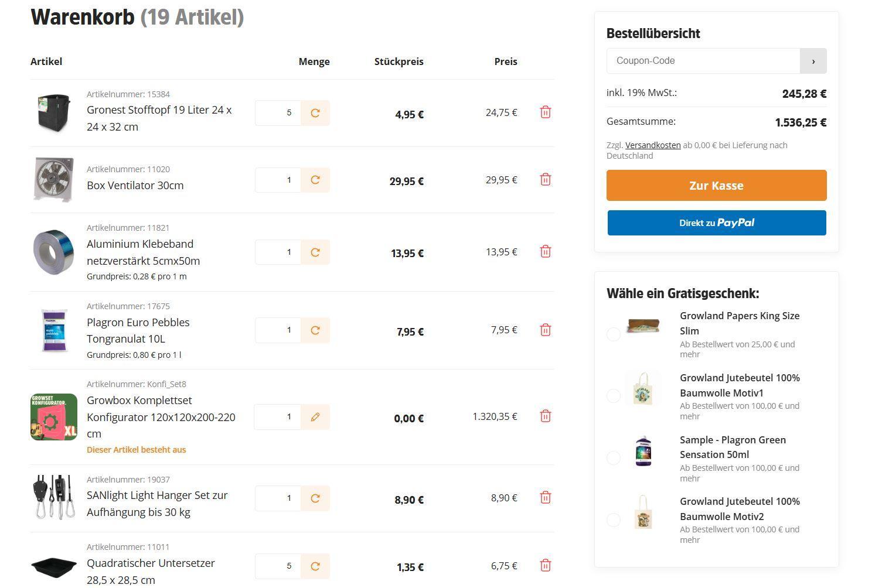Click trash icon for Aluminium Klebeband

click(x=545, y=252)
